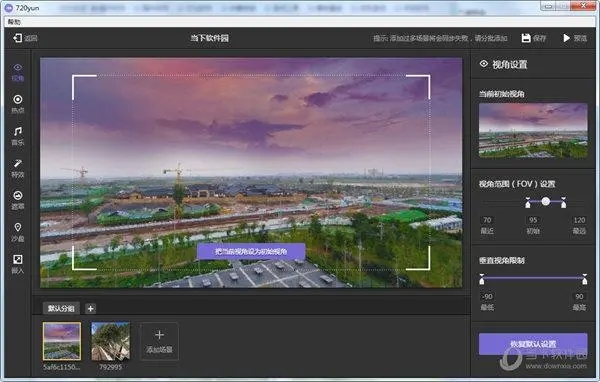Open the Help menu in menu bar
Viewport: 600px width, 382px height.
tap(14, 22)
